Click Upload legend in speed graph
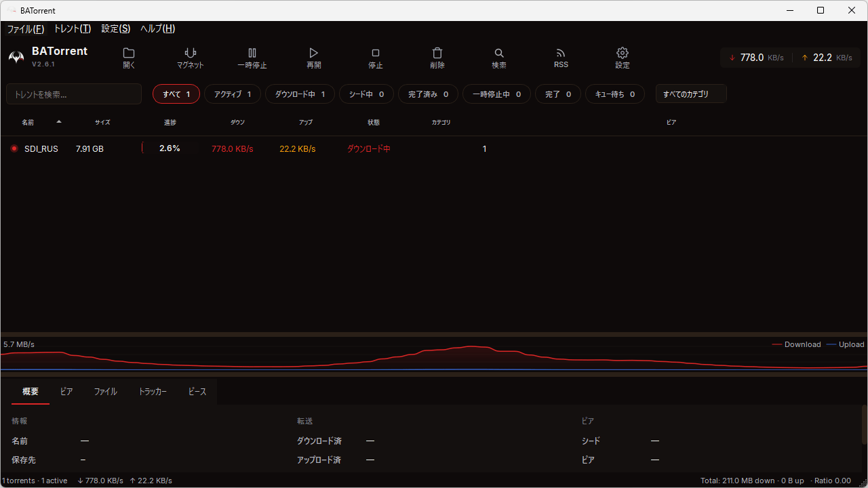The width and height of the screenshot is (868, 488). (845, 344)
